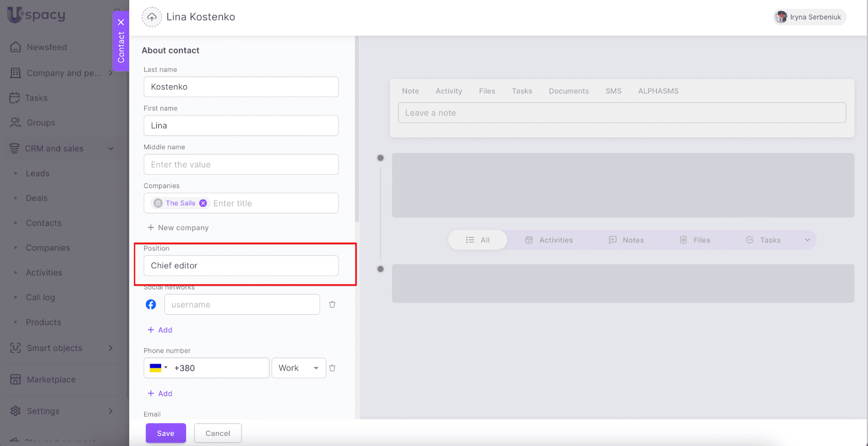This screenshot has width=868, height=446.
Task: Delete the phone number row
Action: click(332, 368)
